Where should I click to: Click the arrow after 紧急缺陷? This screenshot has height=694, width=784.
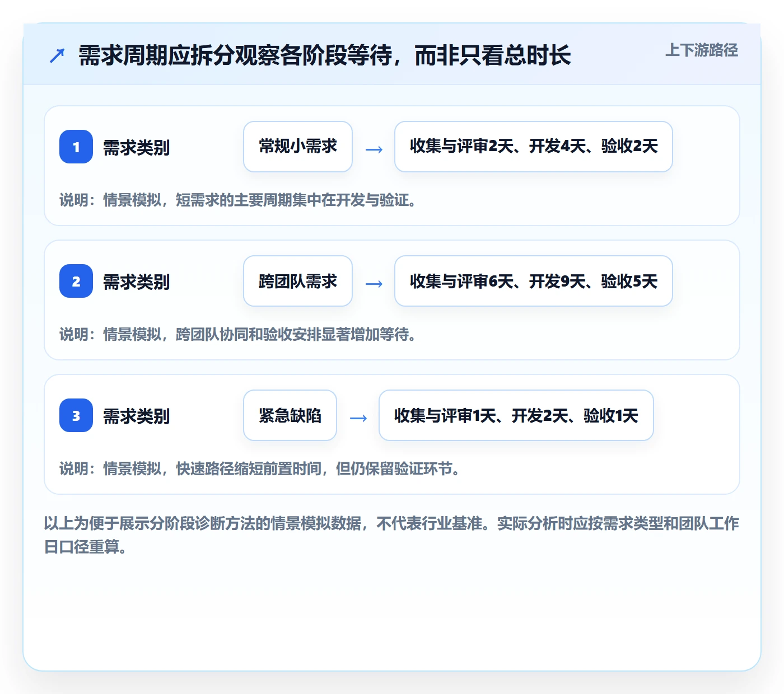point(358,418)
